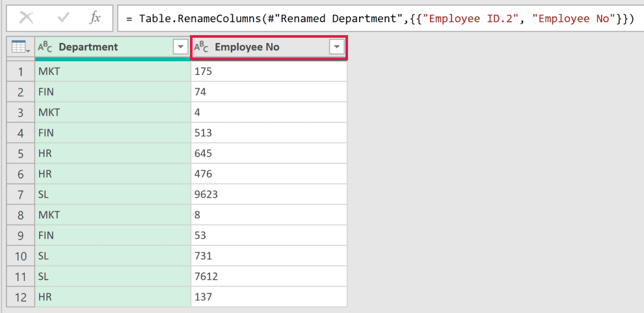Click Department cell SL in row 10
The height and width of the screenshot is (313, 644).
pyautogui.click(x=113, y=256)
